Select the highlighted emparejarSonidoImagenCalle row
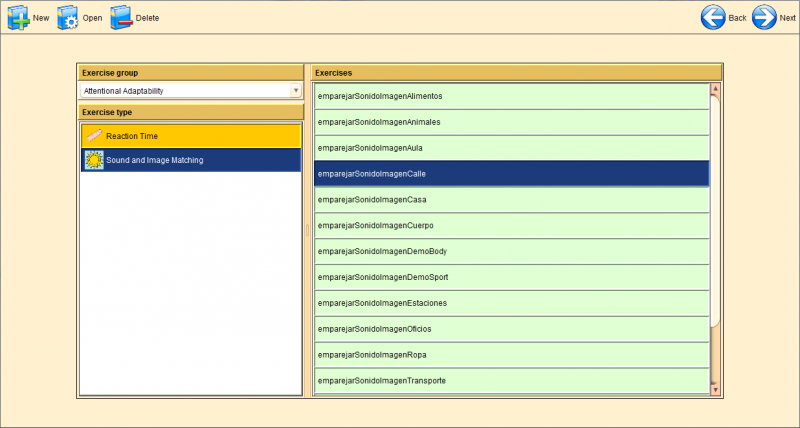Screen dimensions: 800x428 [x=512, y=174]
